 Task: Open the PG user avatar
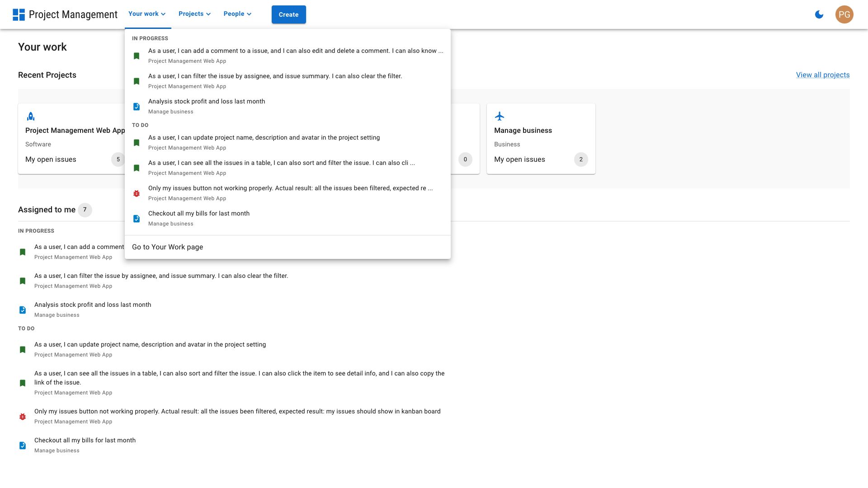(x=844, y=14)
